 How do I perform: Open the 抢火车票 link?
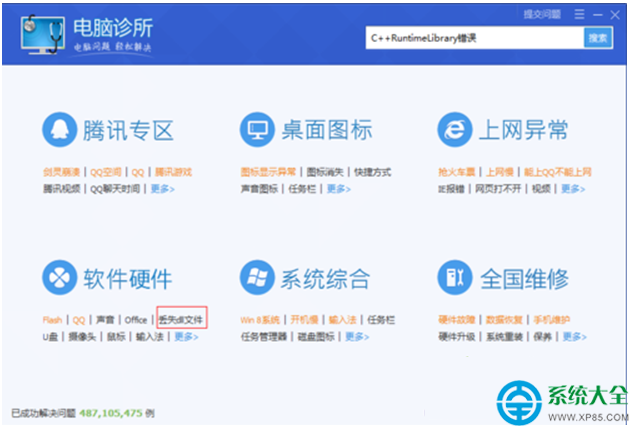pos(457,173)
